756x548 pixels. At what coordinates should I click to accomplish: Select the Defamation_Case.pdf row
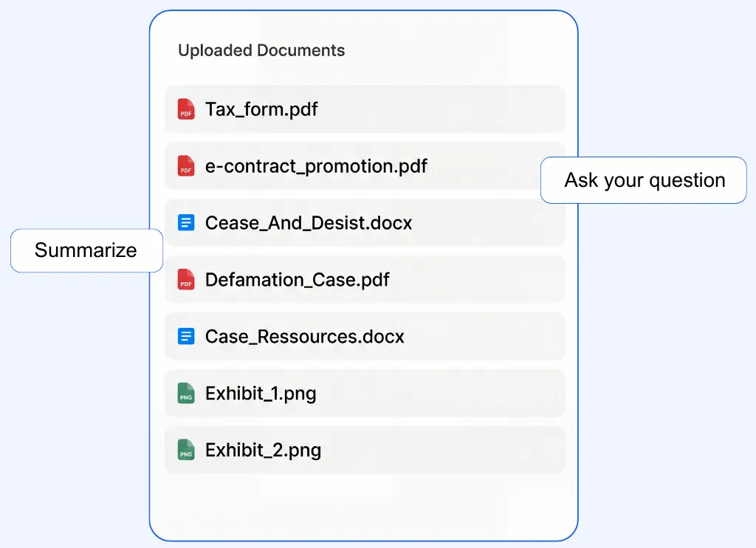[x=365, y=279]
